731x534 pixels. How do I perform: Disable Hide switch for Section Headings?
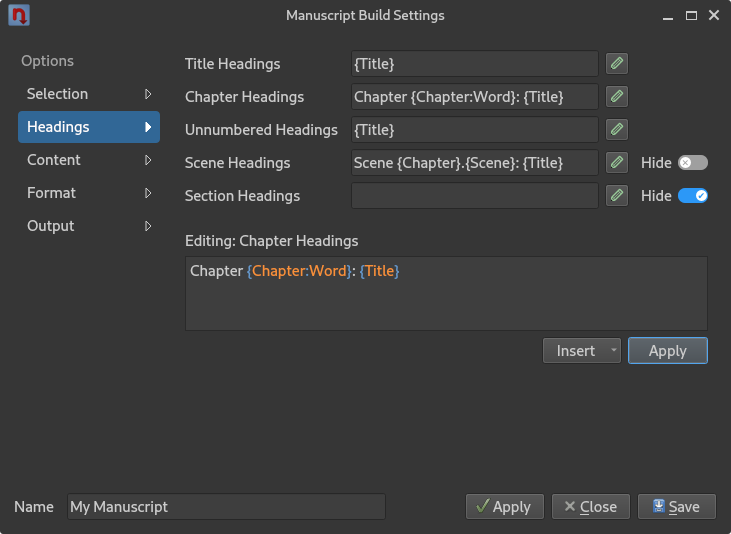pos(693,195)
